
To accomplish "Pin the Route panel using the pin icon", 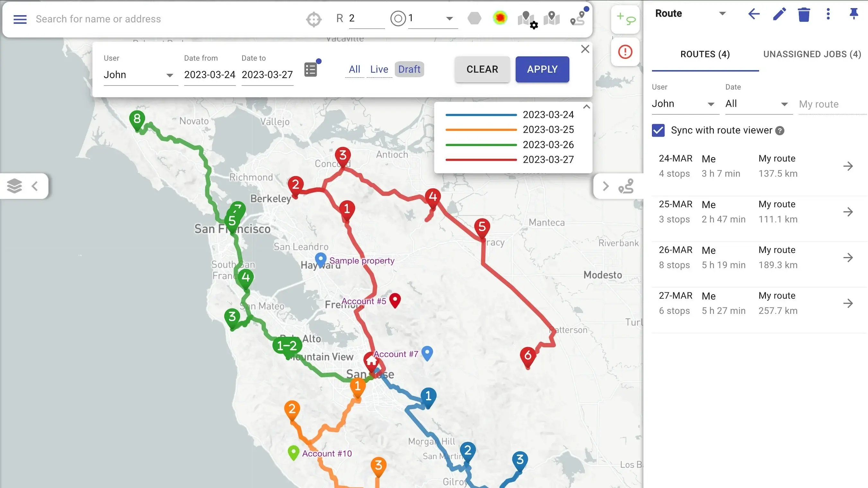I will click(x=854, y=14).
